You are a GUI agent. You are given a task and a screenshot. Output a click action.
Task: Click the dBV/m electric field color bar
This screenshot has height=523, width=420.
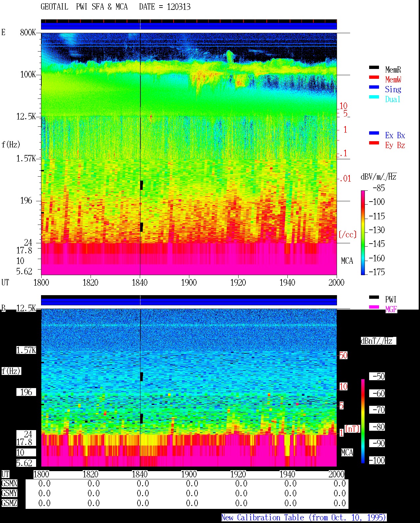[363, 232]
